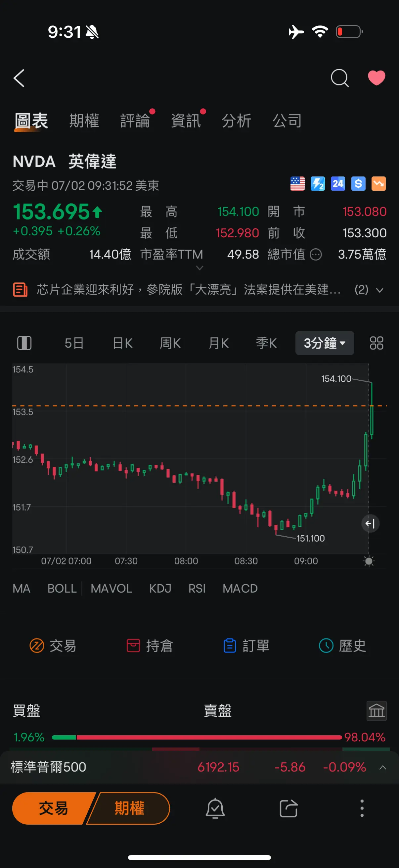Switch to the 期權 tab at top
399x868 pixels.
pyautogui.click(x=84, y=121)
